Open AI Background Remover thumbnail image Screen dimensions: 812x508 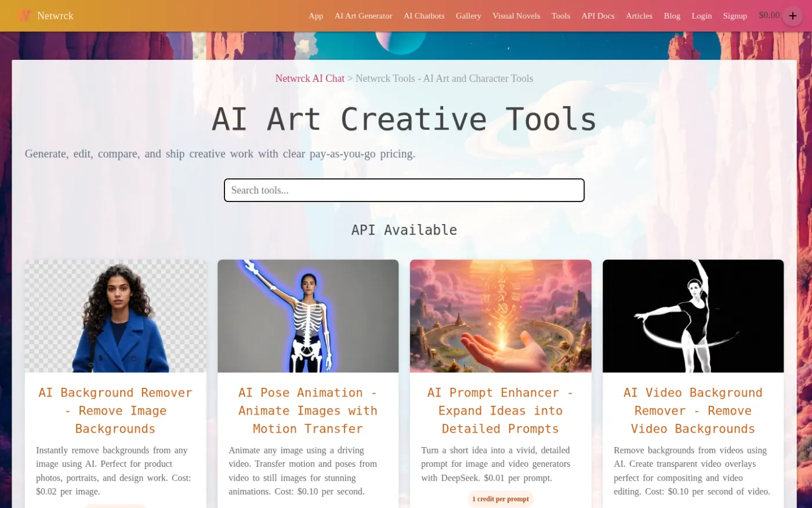tap(115, 316)
